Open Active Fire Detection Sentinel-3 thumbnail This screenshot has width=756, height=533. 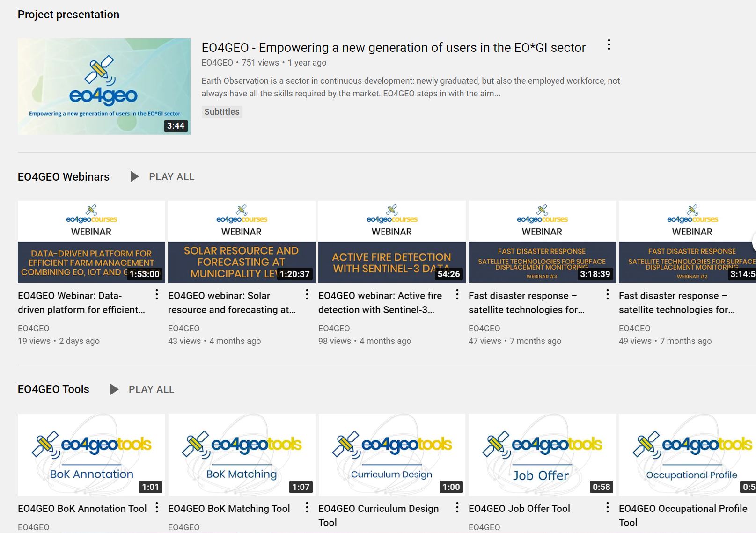392,242
